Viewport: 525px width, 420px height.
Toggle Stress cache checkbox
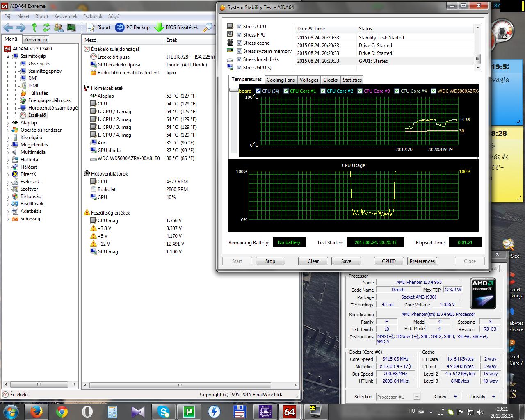(239, 43)
